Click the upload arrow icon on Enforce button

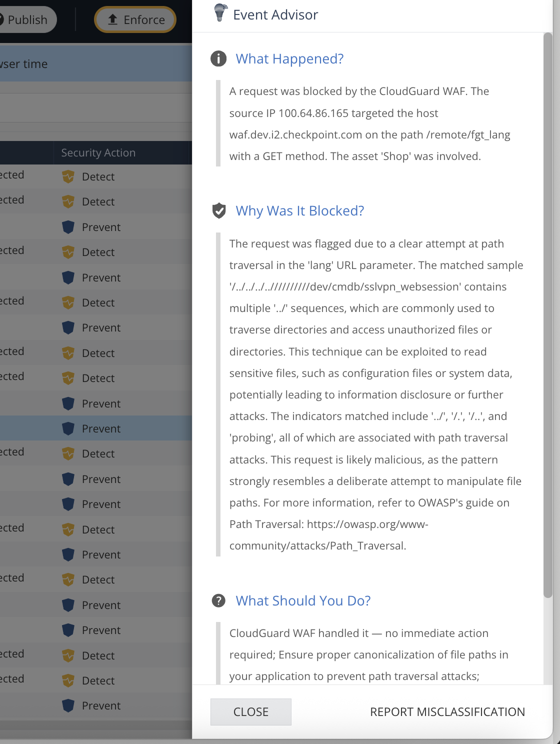tap(112, 19)
